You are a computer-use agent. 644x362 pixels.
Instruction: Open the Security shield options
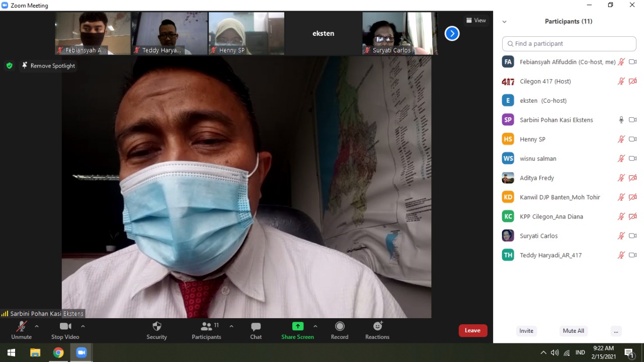click(156, 330)
